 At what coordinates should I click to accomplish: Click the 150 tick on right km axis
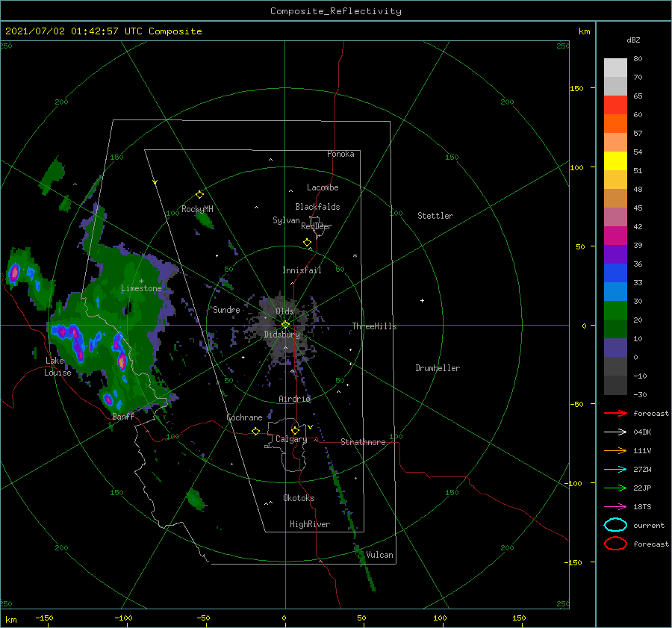576,88
